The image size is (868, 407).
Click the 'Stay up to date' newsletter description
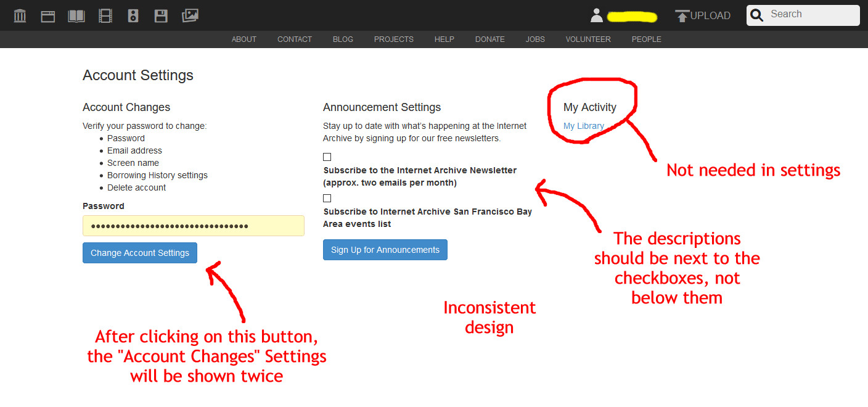(x=425, y=132)
